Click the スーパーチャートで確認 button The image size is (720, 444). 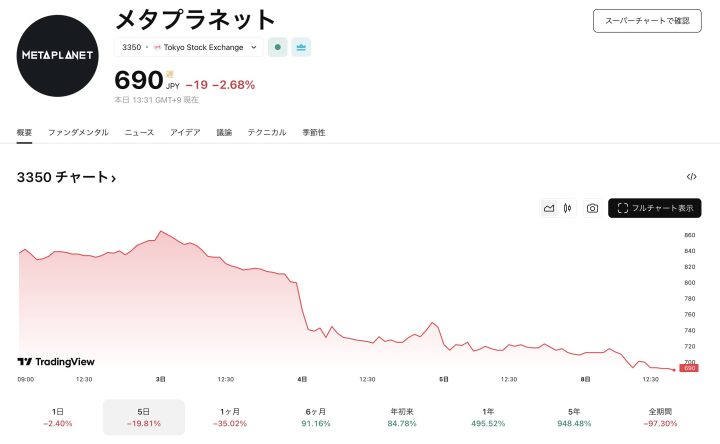pos(647,20)
